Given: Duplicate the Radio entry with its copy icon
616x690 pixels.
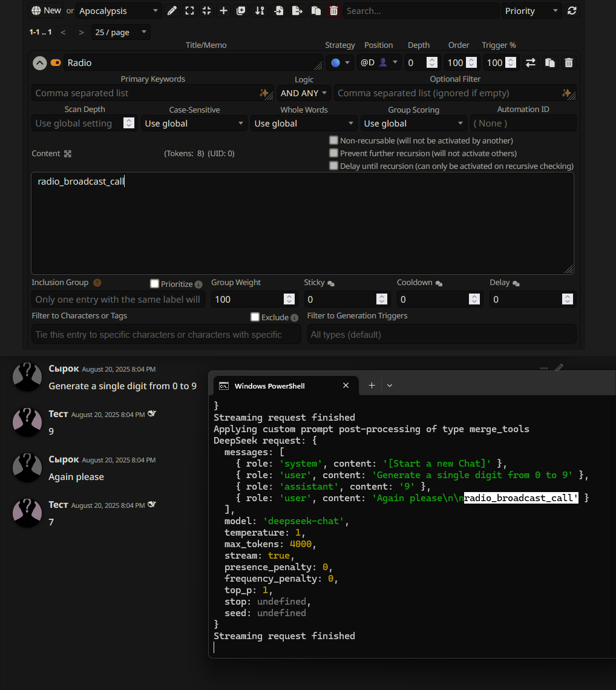Looking at the screenshot, I should pos(550,63).
